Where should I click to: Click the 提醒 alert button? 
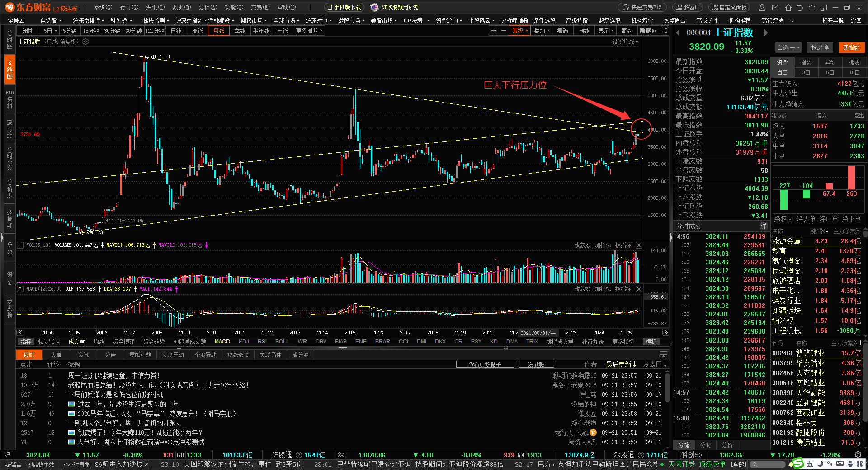[820, 47]
